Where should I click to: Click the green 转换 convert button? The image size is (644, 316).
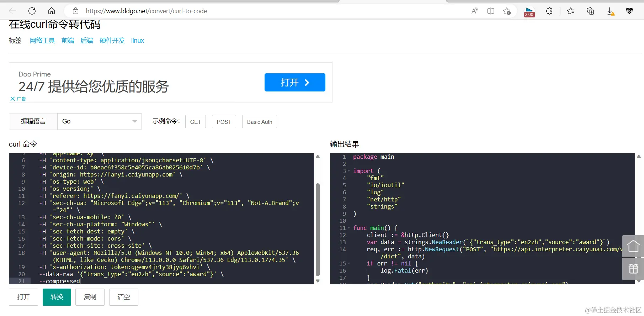[57, 297]
